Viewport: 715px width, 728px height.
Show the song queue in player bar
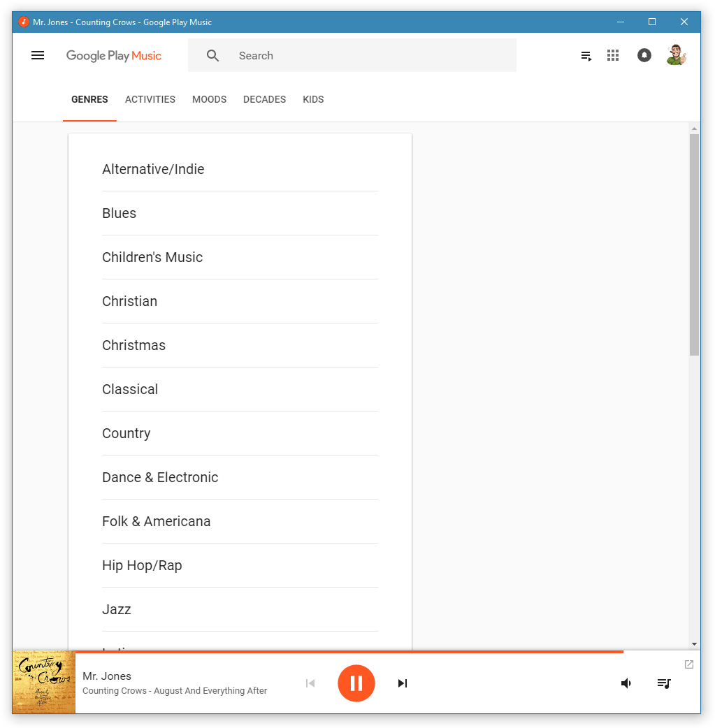tap(664, 683)
